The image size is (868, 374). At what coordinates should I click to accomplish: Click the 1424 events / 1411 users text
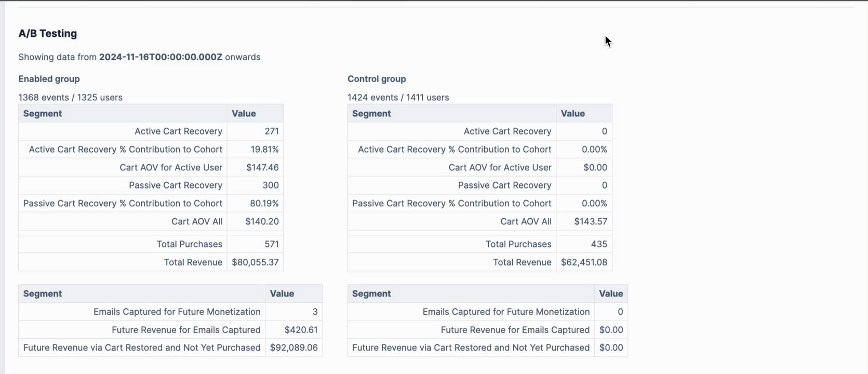pyautogui.click(x=398, y=97)
